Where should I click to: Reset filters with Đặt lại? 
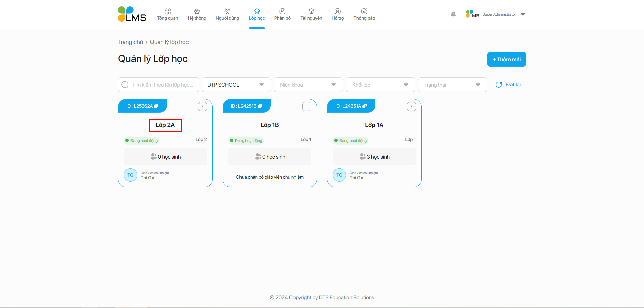[508, 85]
